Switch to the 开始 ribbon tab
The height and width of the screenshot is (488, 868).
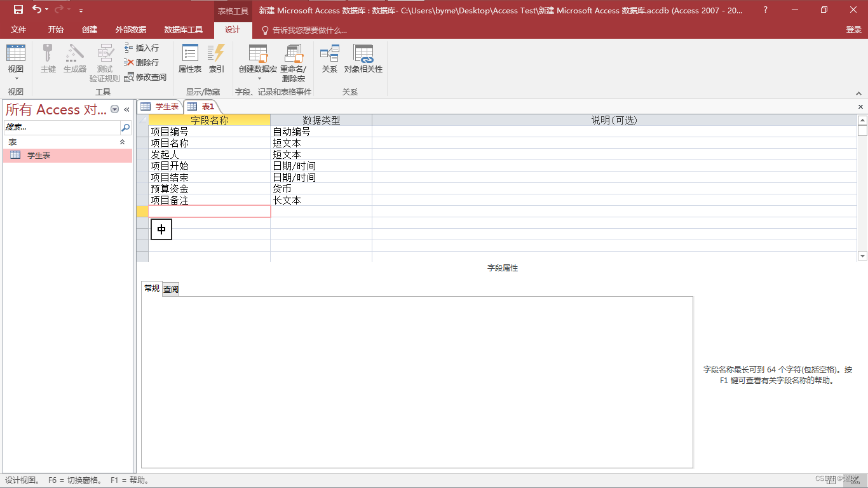[56, 30]
